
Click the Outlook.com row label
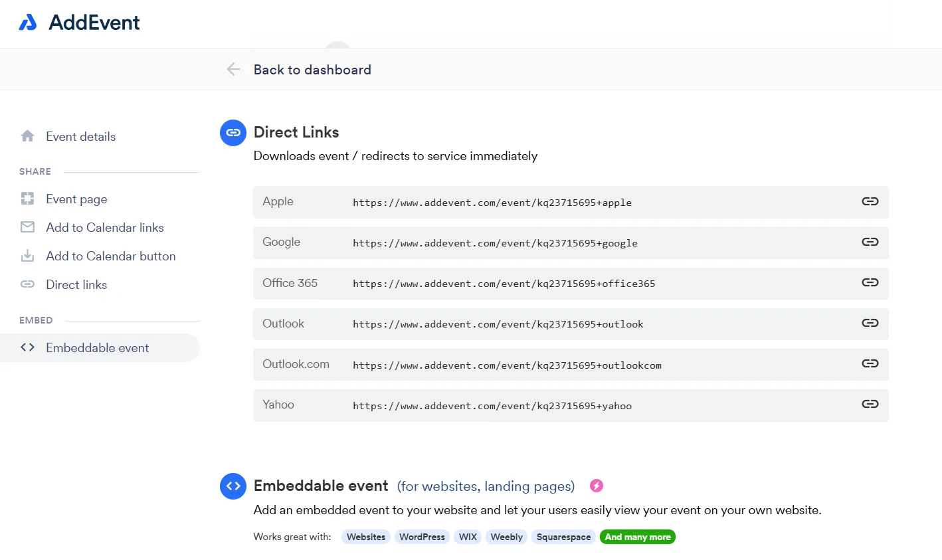[296, 364]
